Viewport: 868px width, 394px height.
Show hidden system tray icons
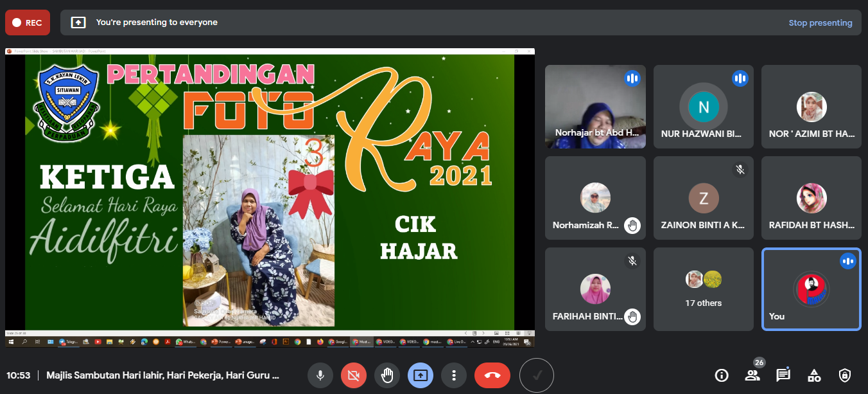473,341
